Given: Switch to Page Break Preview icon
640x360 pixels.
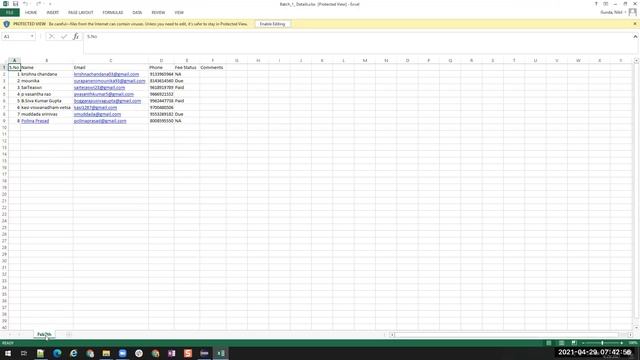Looking at the screenshot, I should coord(574,343).
